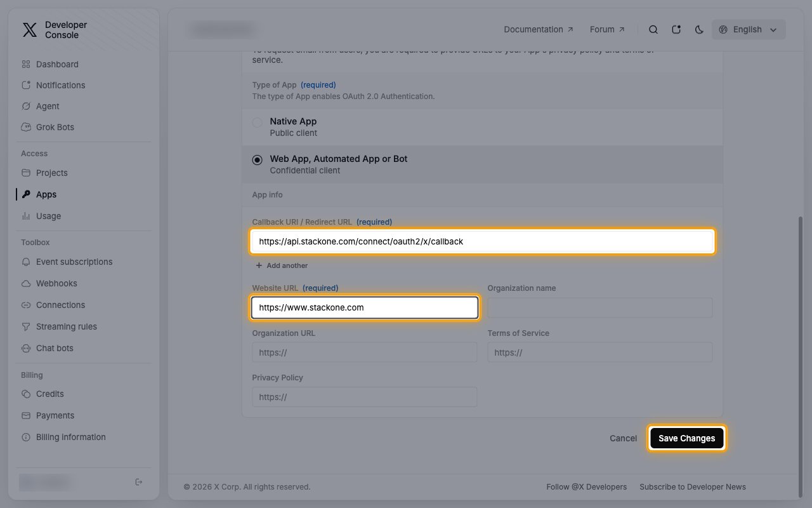Click the Billing information info icon
This screenshot has height=508, width=812.
click(x=26, y=437)
